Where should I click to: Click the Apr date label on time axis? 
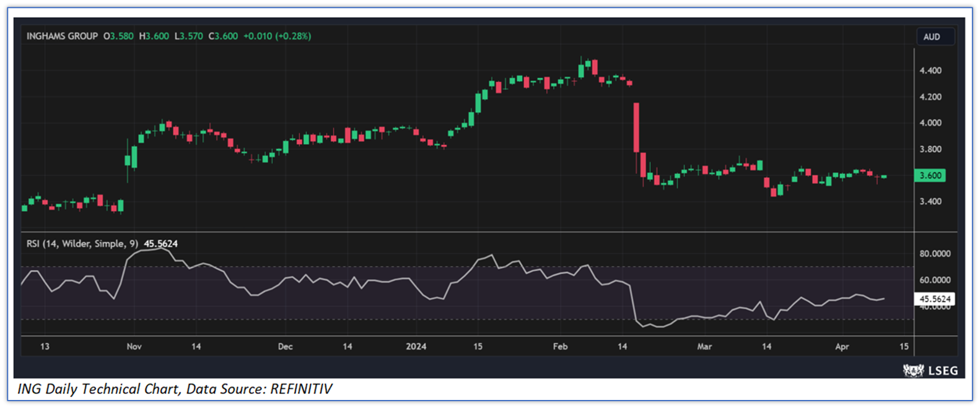pos(842,346)
